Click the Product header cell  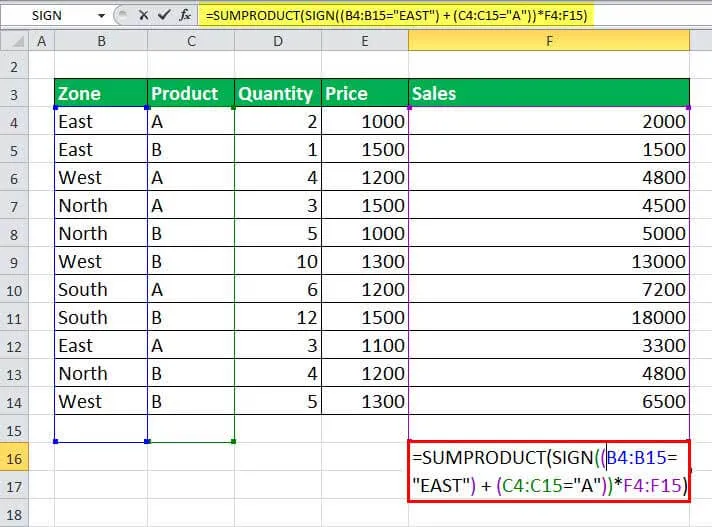point(191,93)
